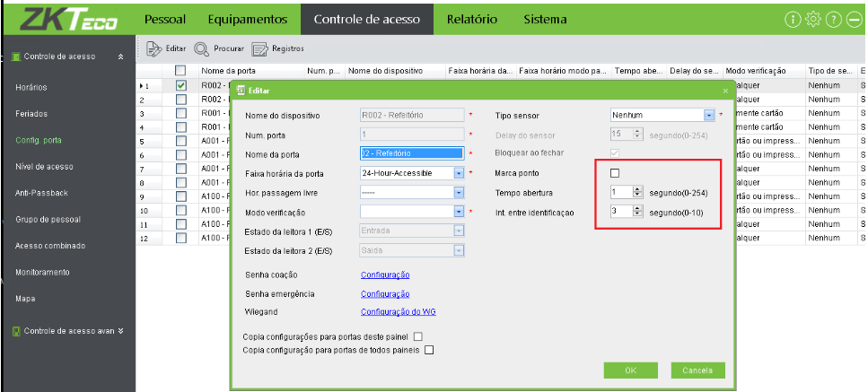868x392 pixels.
Task: Check copy settings for doors of this panel
Action: [417, 335]
